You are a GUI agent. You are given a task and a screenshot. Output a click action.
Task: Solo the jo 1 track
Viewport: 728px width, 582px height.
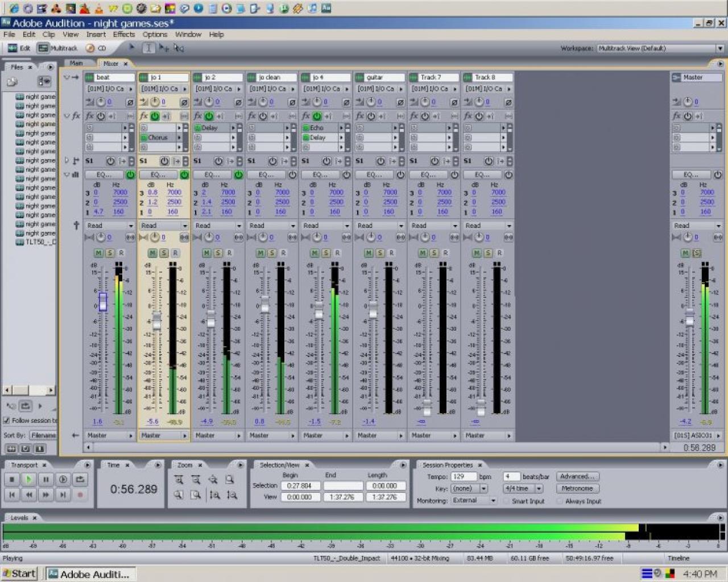[164, 253]
